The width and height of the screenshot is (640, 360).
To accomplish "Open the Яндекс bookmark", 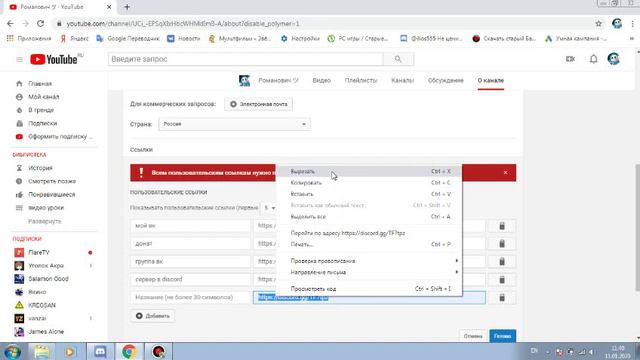I will 74,38.
